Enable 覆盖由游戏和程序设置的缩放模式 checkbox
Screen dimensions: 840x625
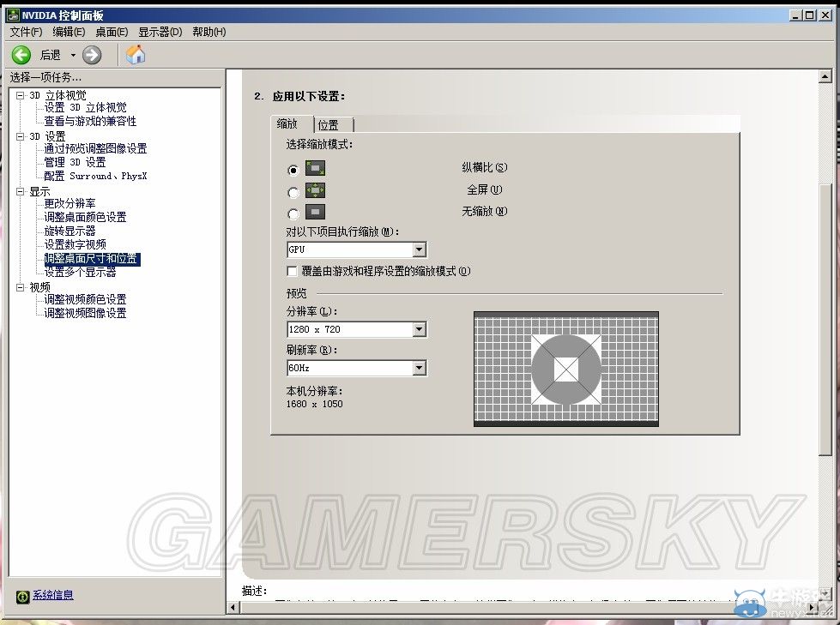tap(292, 271)
